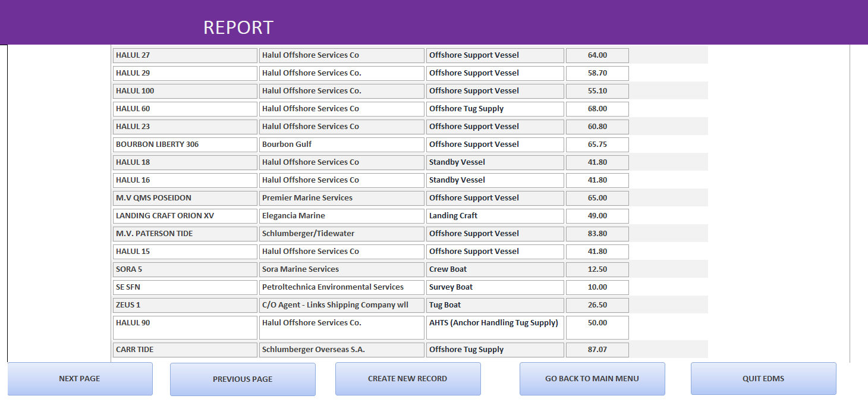
Task: Click the 83.80 length value
Action: 597,234
